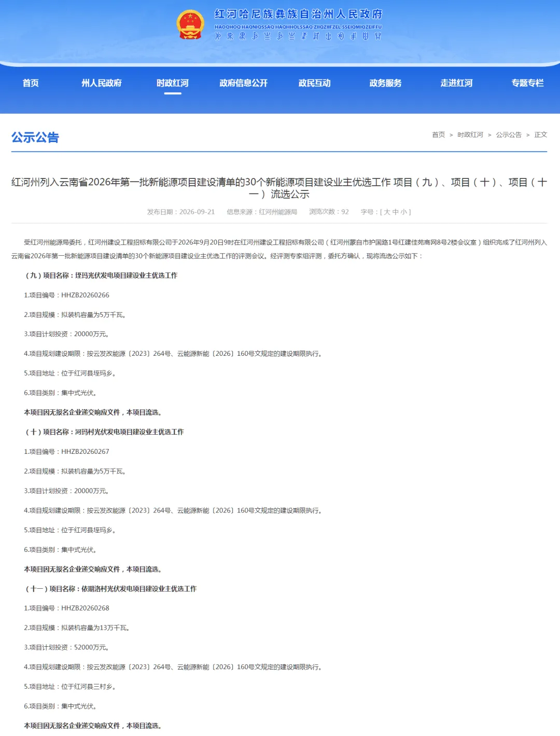Click the project (十) 河玛村 heading
The image size is (560, 736).
pos(104,432)
